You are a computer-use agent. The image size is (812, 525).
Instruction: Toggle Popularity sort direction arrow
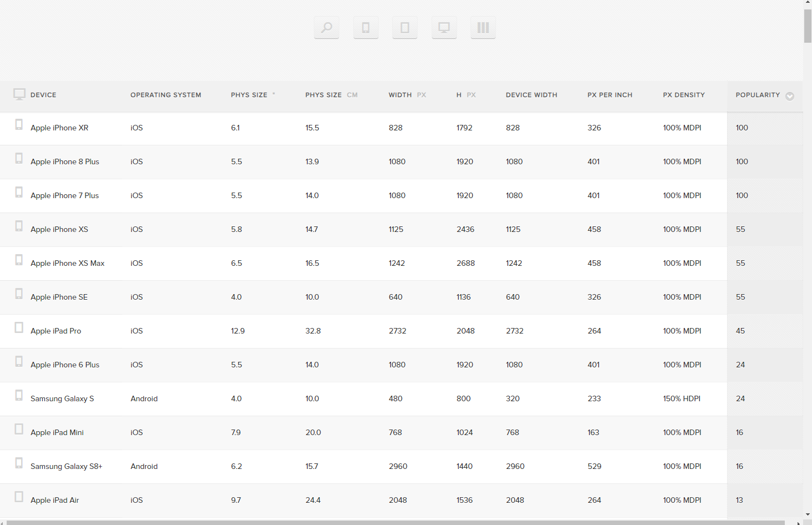pyautogui.click(x=790, y=96)
